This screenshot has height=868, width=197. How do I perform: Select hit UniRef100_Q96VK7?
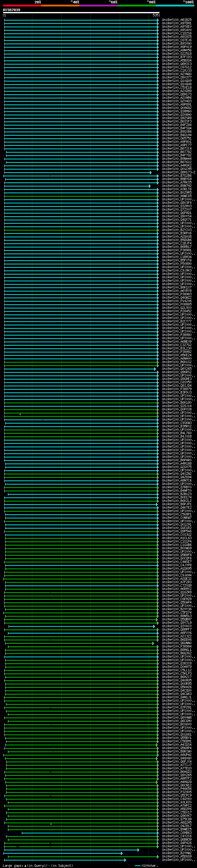[176, 816]
